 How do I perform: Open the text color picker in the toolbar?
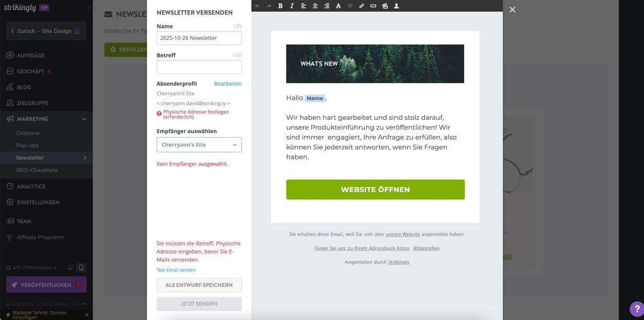[338, 6]
